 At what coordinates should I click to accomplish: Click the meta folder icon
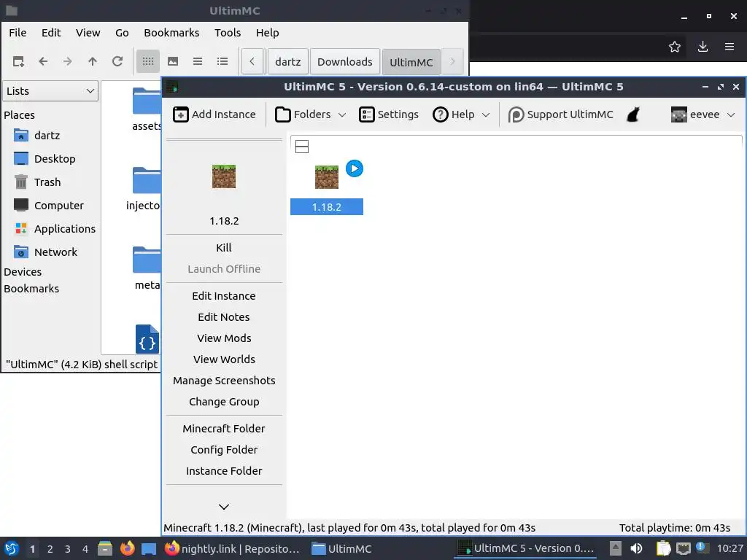146,260
